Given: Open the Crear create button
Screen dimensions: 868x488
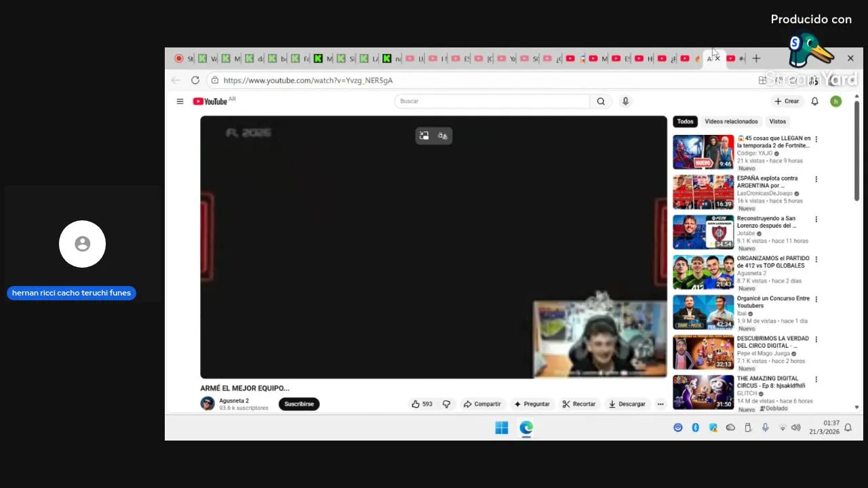Looking at the screenshot, I should [x=787, y=102].
